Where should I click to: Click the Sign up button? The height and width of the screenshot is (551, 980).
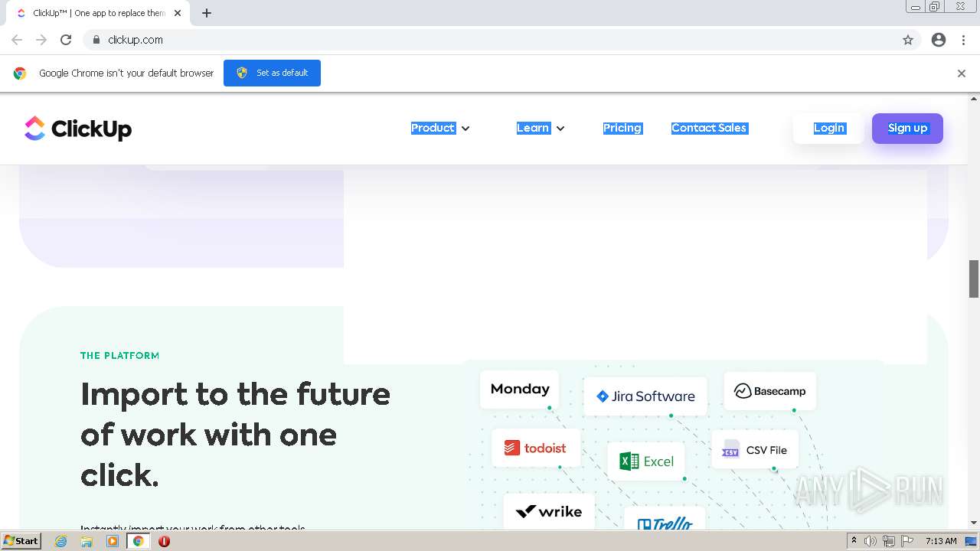pyautogui.click(x=907, y=128)
